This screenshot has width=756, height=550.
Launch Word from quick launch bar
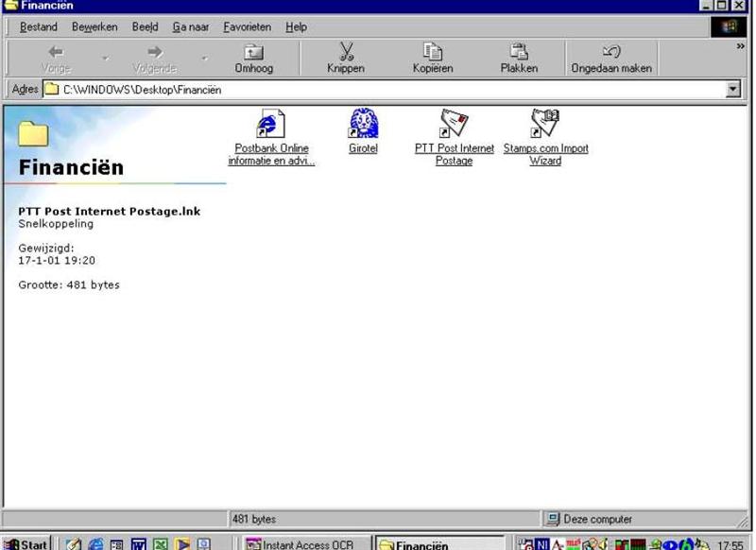tap(138, 544)
